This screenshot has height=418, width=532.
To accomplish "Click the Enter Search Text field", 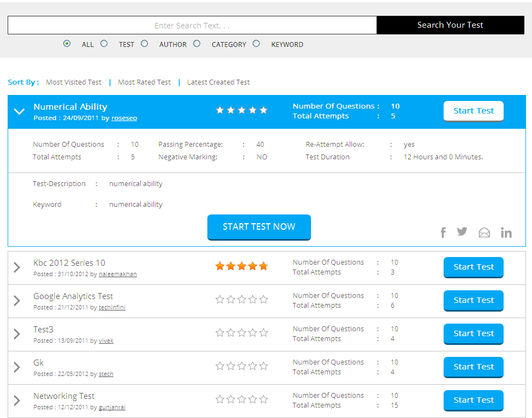I will (x=192, y=25).
